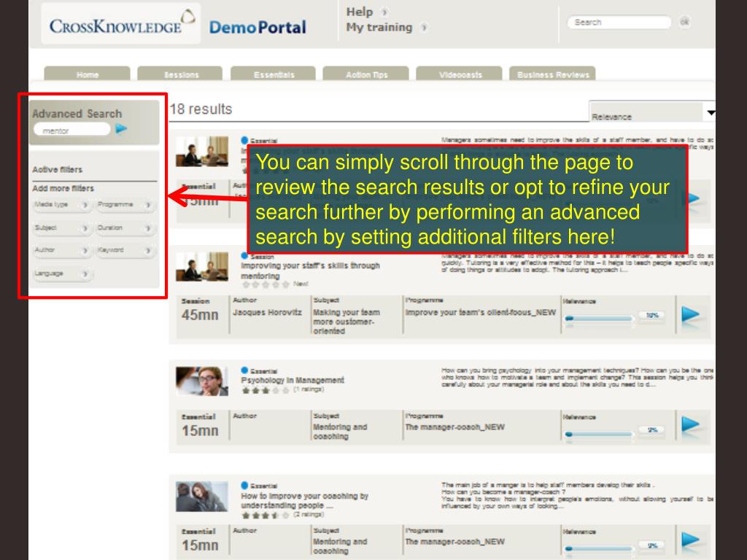Open thumbnail of Improving your staff's skills session
This screenshot has width=747, height=560.
[202, 267]
